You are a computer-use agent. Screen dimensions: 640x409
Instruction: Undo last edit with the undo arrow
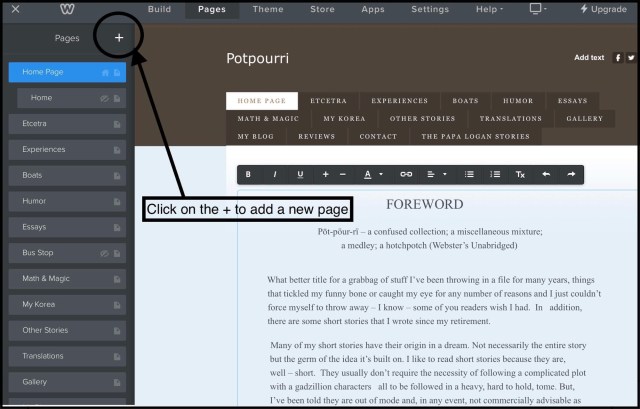(546, 174)
